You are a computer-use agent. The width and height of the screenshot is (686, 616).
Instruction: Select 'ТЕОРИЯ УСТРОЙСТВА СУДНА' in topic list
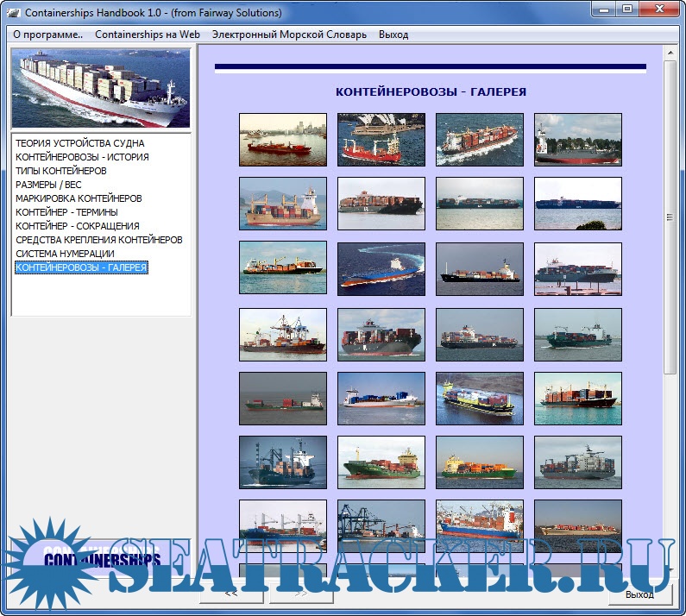[79, 143]
